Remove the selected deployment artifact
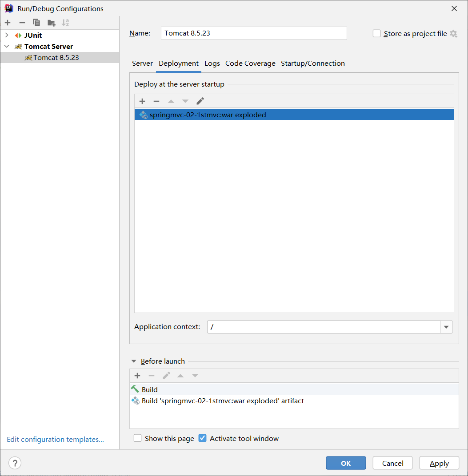Screen dimensions: 468x476 pyautogui.click(x=156, y=101)
